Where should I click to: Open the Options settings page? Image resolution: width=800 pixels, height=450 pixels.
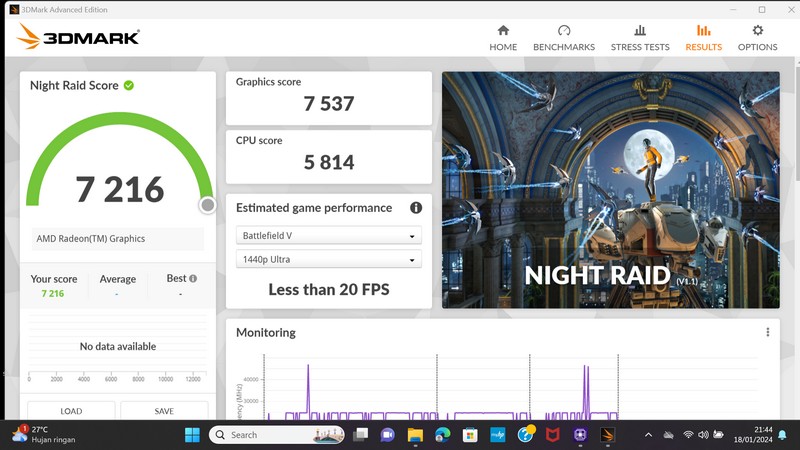pos(757,38)
